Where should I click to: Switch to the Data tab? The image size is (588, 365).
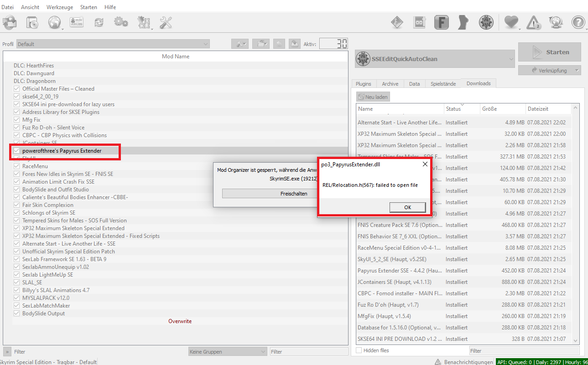coord(414,84)
